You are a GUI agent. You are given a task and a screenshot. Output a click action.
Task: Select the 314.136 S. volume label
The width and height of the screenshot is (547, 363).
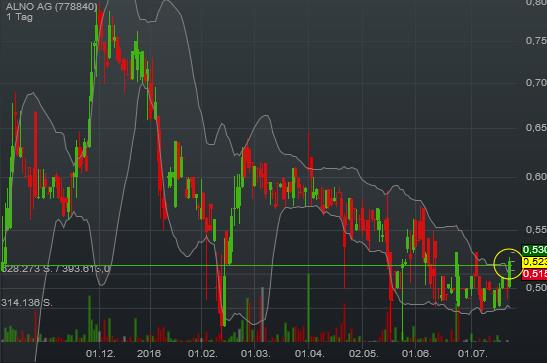coord(27,302)
